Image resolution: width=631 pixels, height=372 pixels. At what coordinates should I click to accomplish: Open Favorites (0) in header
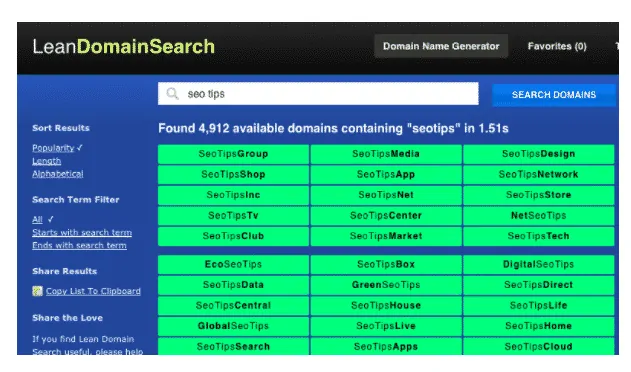pyautogui.click(x=557, y=46)
